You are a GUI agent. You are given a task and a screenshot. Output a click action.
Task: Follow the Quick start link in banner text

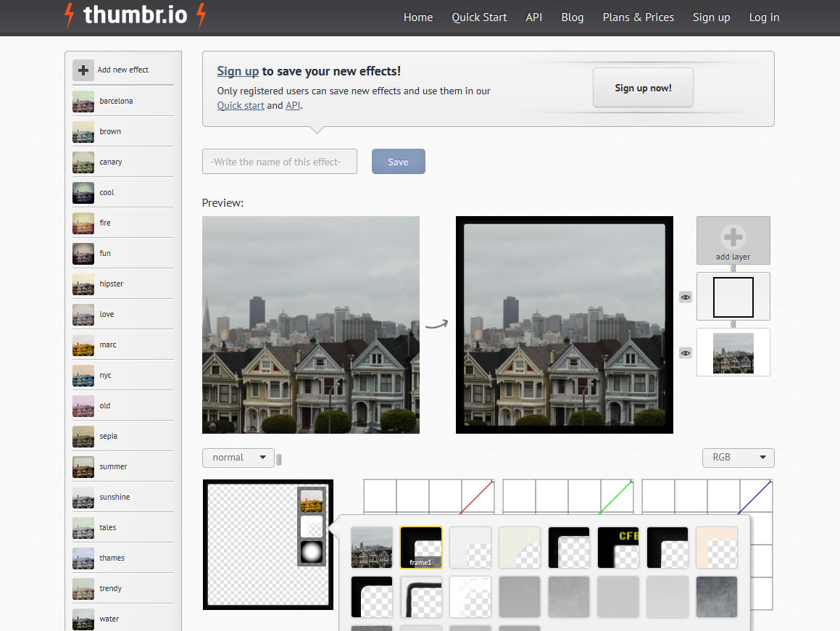241,106
